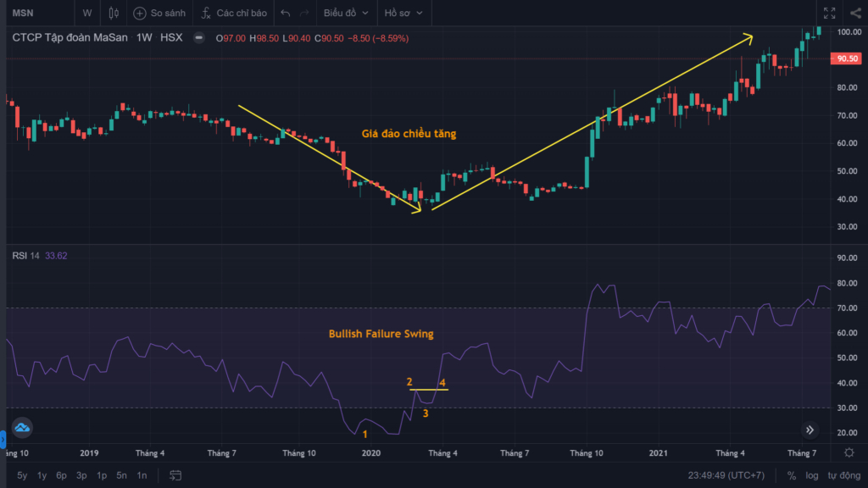868x488 pixels.
Task: Set range to 1y
Action: pos(42,475)
